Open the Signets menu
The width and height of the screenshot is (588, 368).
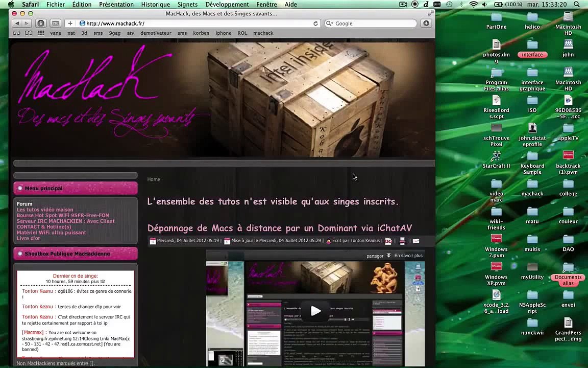(x=187, y=4)
